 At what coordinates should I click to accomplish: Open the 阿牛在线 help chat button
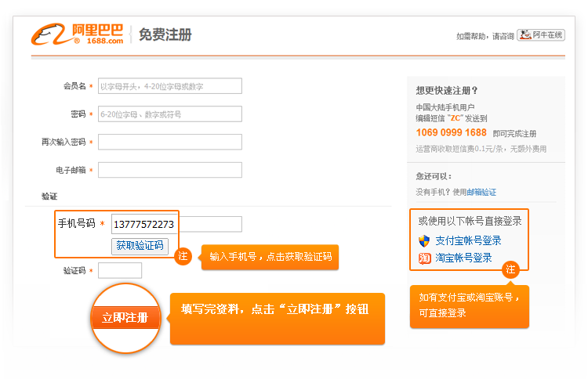click(x=541, y=34)
